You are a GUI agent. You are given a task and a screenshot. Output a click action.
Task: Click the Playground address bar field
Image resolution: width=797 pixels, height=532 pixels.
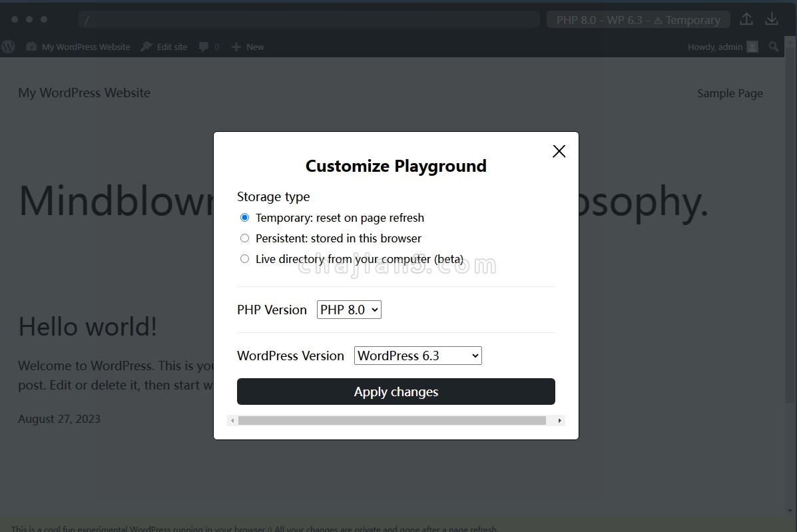309,20
